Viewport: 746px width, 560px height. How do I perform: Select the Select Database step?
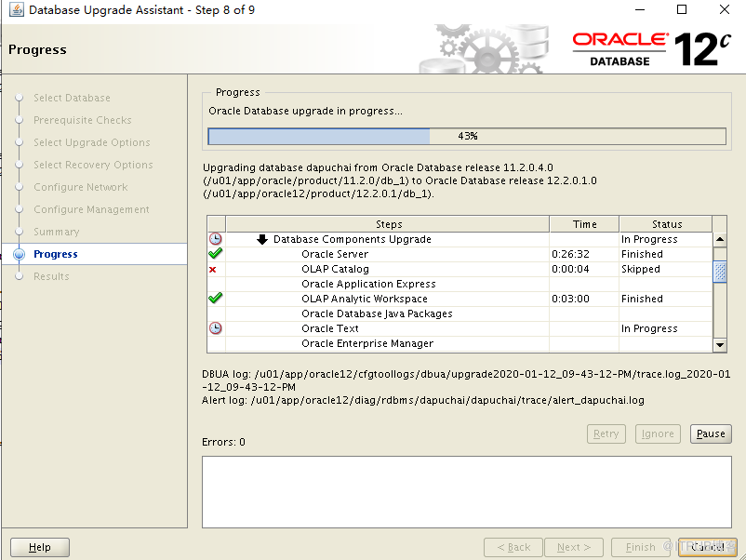pyautogui.click(x=72, y=98)
